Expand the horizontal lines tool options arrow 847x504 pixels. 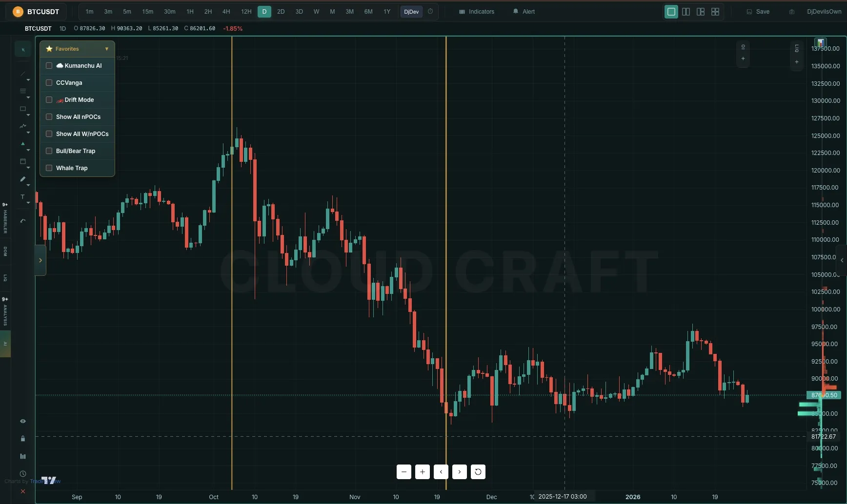point(28,97)
